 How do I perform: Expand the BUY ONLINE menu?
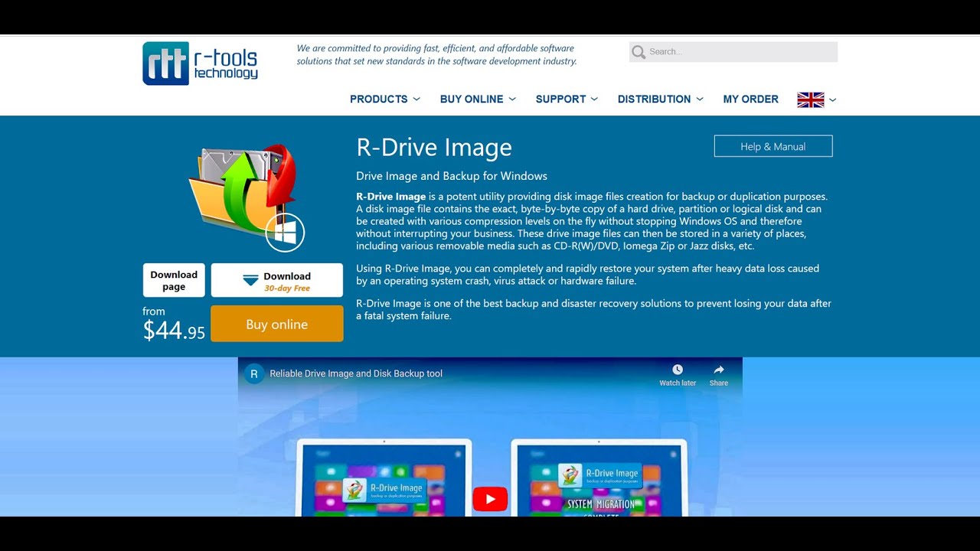[478, 99]
